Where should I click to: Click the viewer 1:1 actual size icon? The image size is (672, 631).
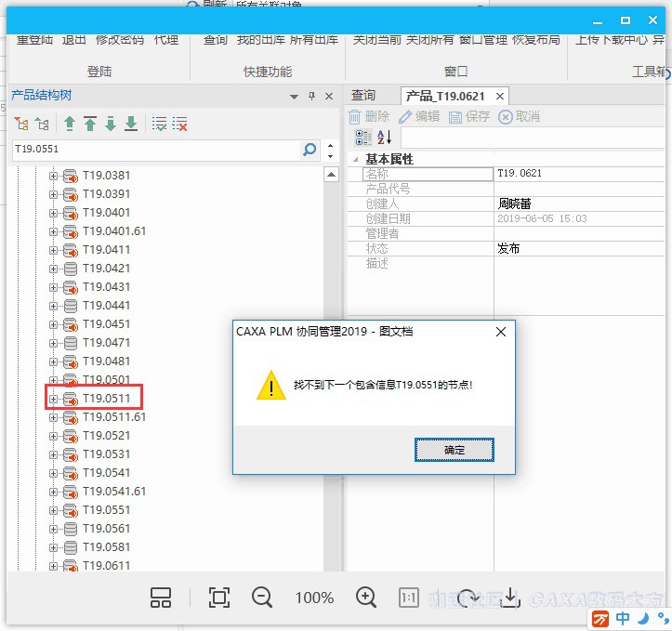click(408, 598)
